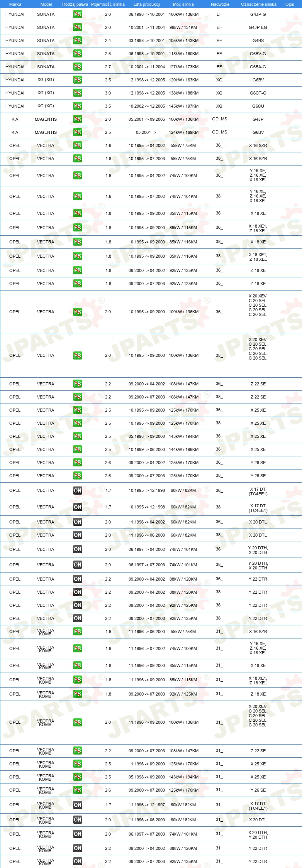
Task: Click petrol icon in Vectra Kombi X 16 SZR row
Action: point(77,632)
